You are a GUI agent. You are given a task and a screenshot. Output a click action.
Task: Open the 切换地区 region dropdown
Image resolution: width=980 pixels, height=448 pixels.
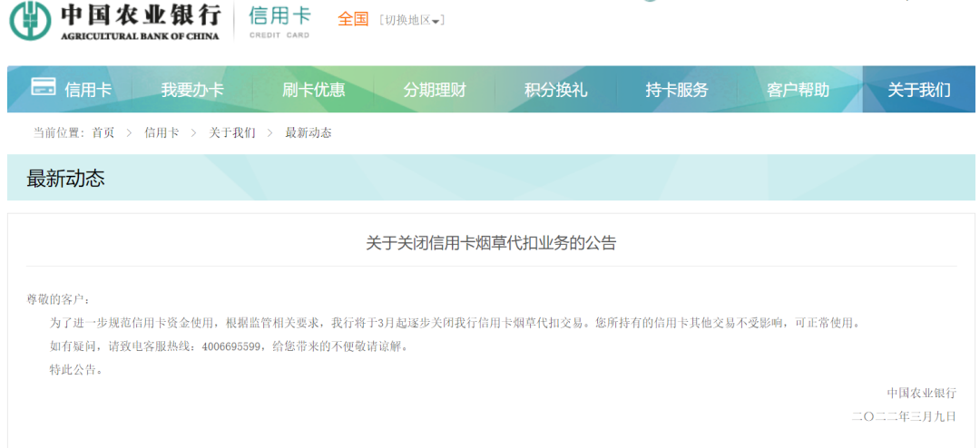[x=412, y=20]
